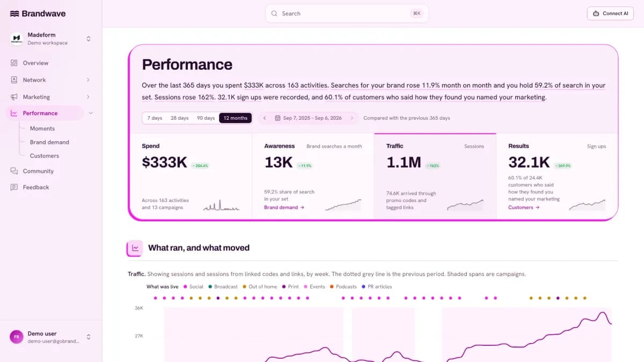This screenshot has height=362, width=644.
Task: Click the 204.4% spend change badge
Action: click(x=200, y=165)
